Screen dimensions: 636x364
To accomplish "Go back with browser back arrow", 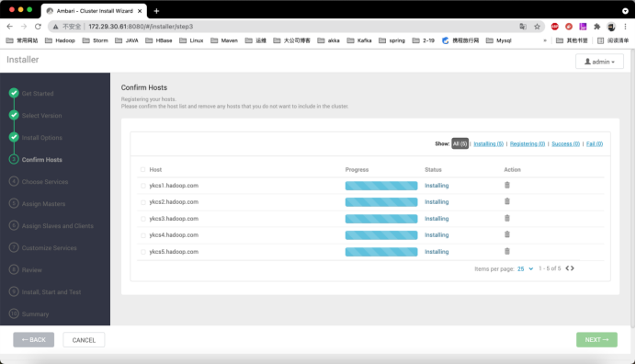I will [10, 27].
